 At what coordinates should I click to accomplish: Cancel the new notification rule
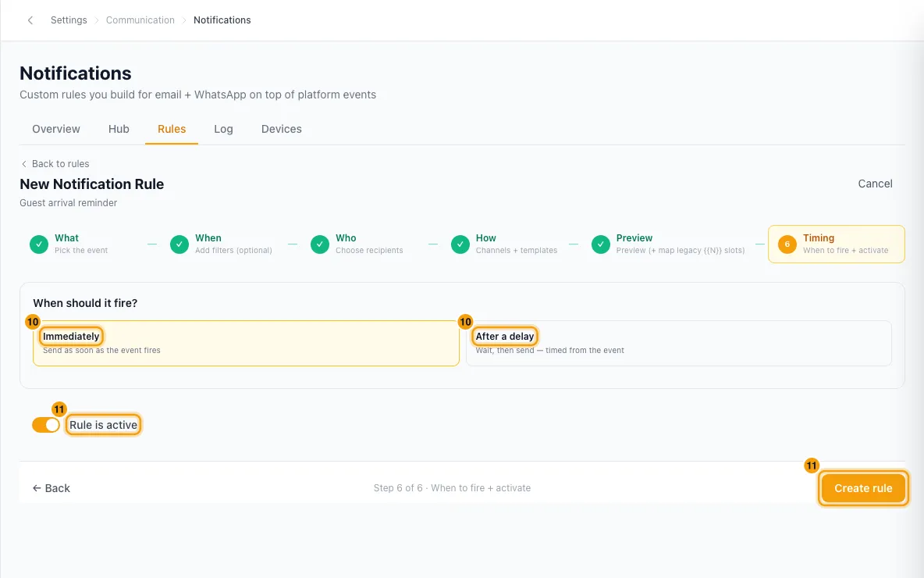tap(875, 184)
